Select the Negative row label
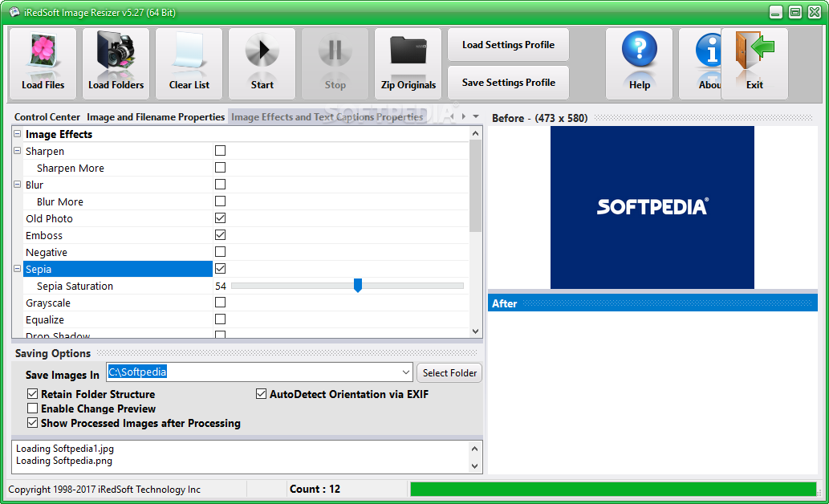829x504 pixels. tap(47, 252)
